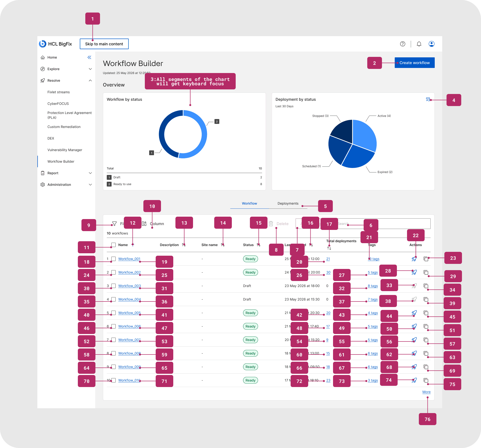Open the Workflow_007 link
The width and height of the screenshot is (481, 448).
click(129, 340)
